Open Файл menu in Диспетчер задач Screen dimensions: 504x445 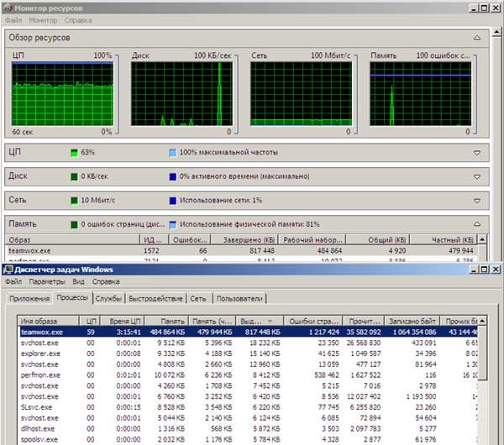[13, 282]
